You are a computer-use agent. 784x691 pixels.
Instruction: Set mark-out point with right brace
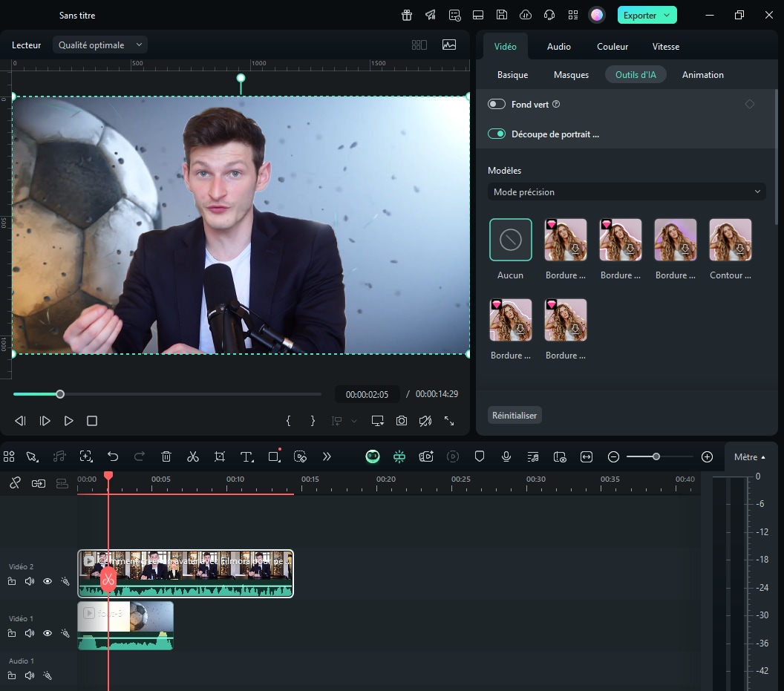(x=313, y=421)
